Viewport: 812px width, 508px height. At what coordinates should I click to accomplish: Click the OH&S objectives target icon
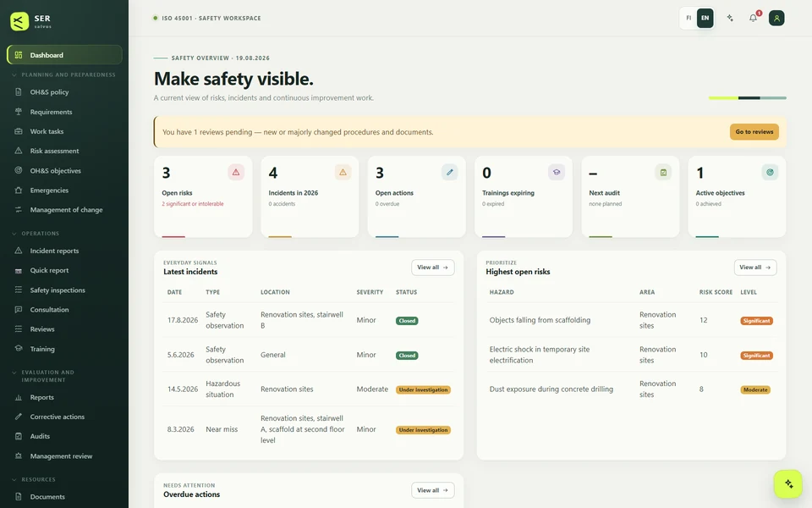coord(19,170)
